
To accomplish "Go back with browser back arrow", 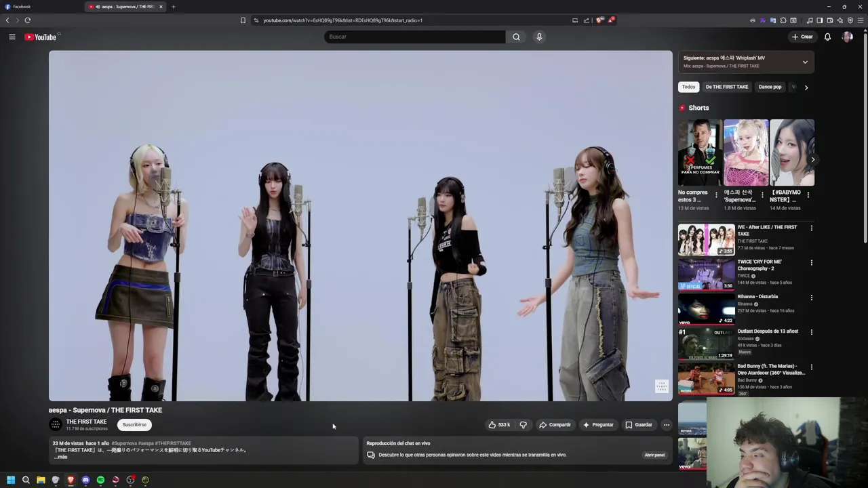I will (x=7, y=20).
